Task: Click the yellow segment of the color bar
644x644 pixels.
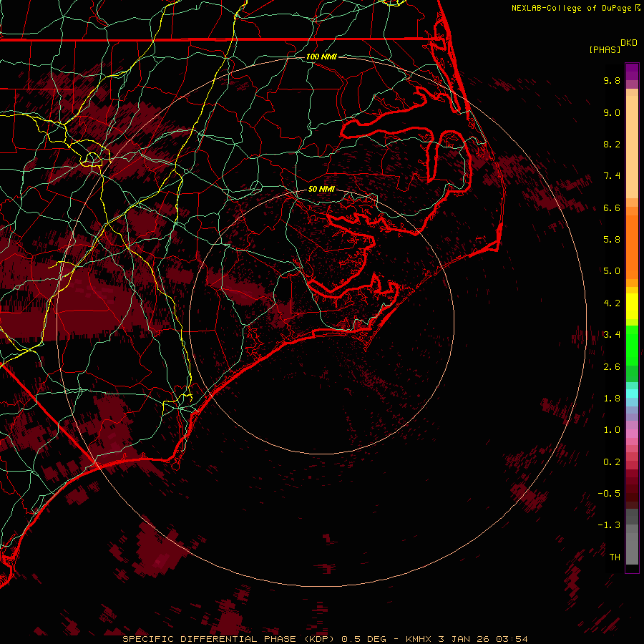Action: tap(632, 306)
